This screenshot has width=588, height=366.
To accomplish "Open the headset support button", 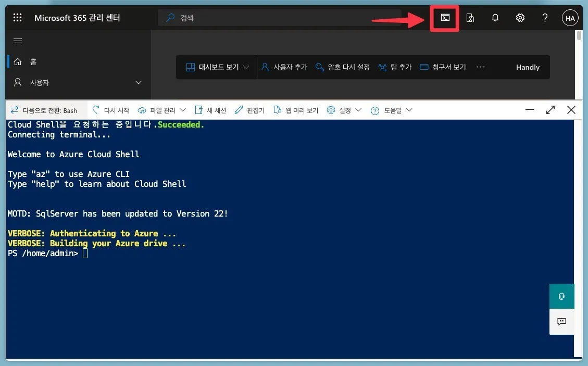I will (561, 296).
